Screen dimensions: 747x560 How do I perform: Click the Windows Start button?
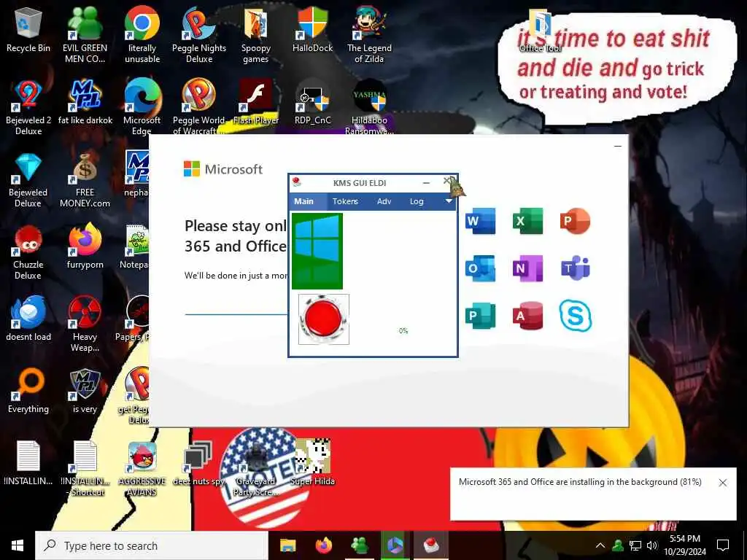(18, 545)
